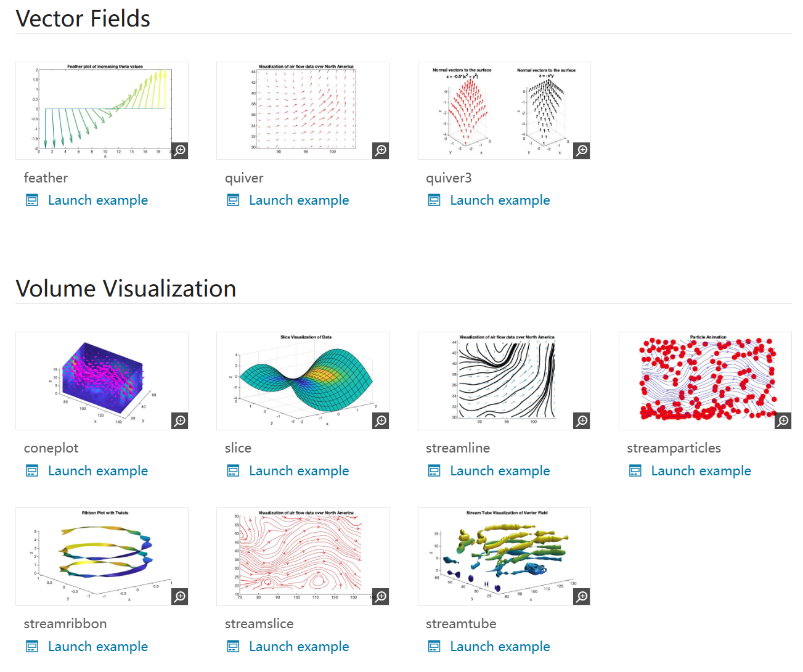Viewport: 803px width, 672px height.
Task: Click magnifier icon on feather plot thumbnail
Action: point(179,150)
